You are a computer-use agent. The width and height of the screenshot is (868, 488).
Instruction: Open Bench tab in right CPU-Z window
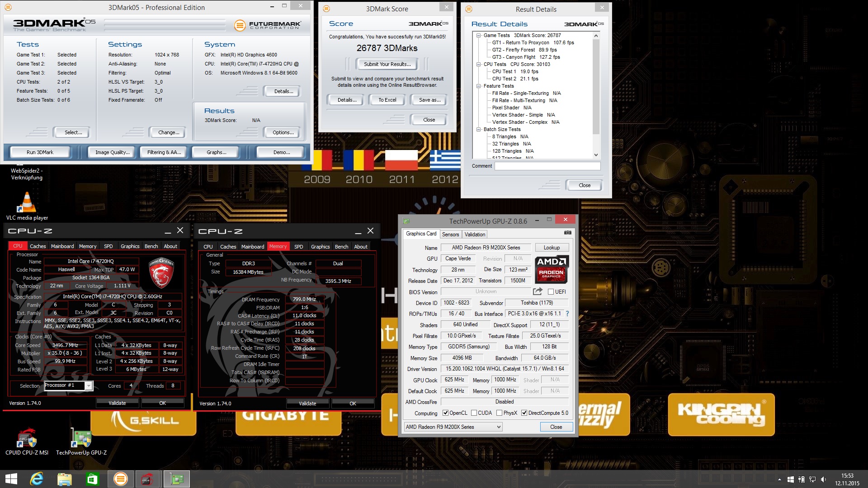(x=341, y=247)
